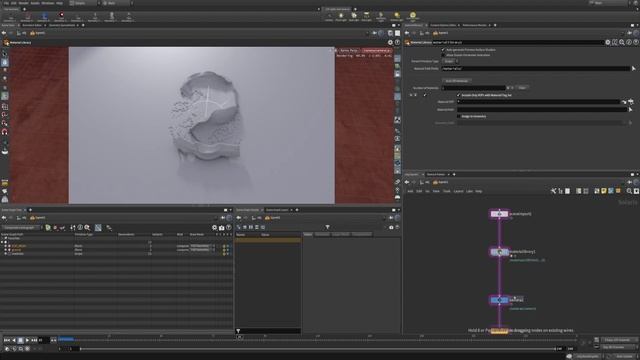Select the materiallibrary1 node in the network

[499, 252]
